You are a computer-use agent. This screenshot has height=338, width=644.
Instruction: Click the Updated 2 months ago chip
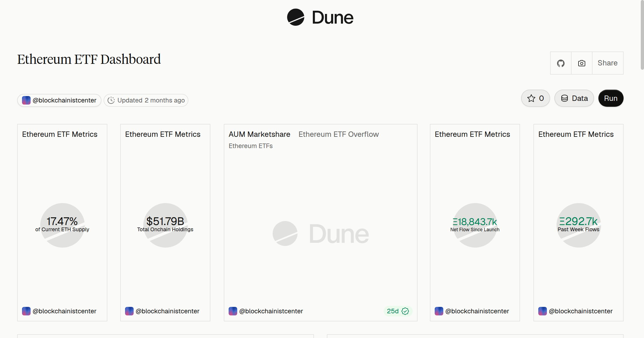146,100
